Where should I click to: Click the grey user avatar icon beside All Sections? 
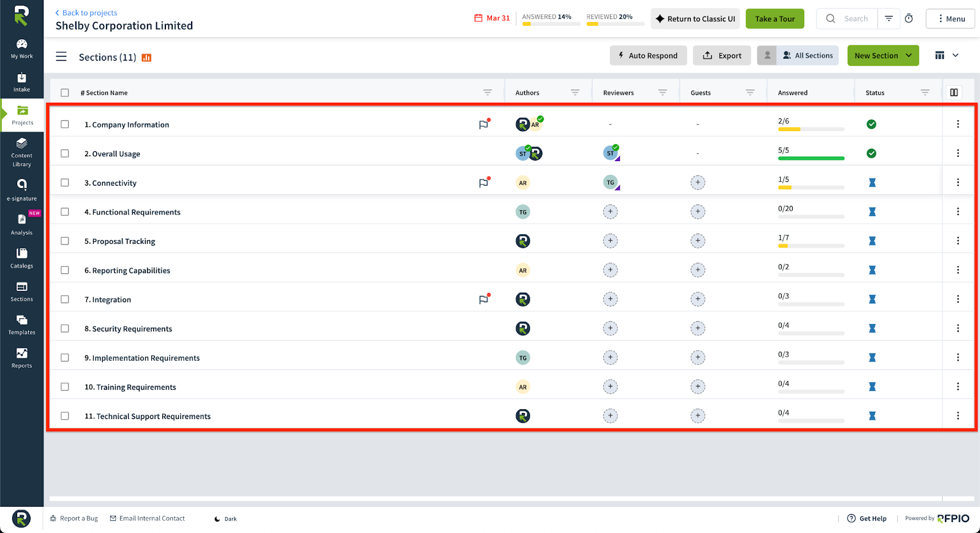click(767, 55)
